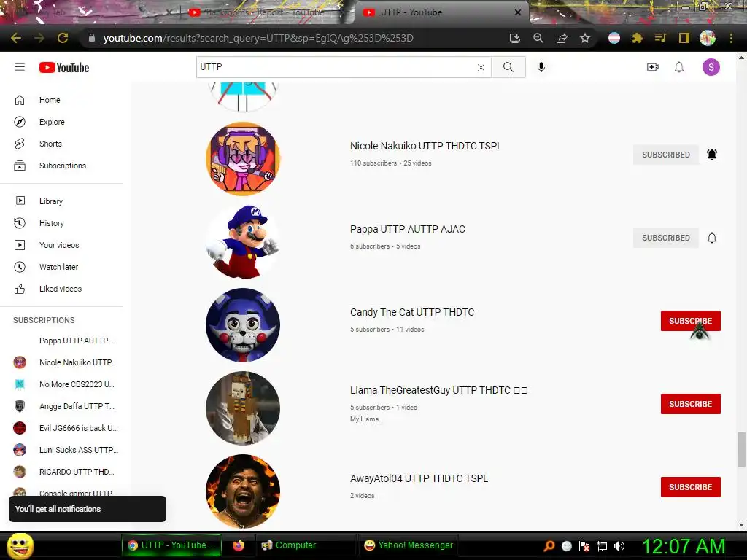Reload the page with the refresh icon
The width and height of the screenshot is (747, 560).
tap(63, 38)
